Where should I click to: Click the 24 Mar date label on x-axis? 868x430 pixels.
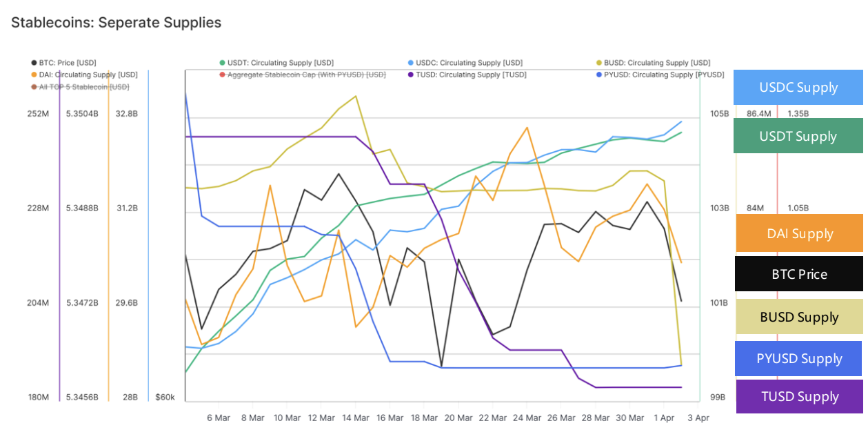527,418
